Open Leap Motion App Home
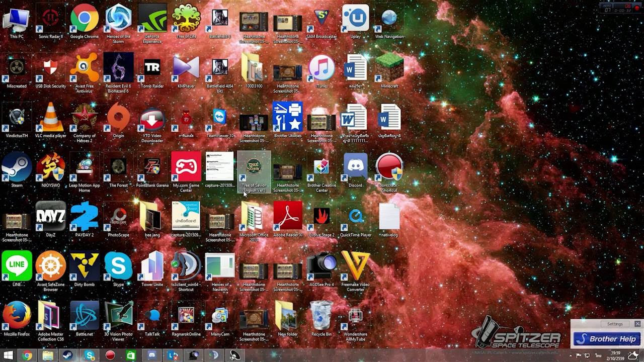The image size is (644, 362). 84,166
